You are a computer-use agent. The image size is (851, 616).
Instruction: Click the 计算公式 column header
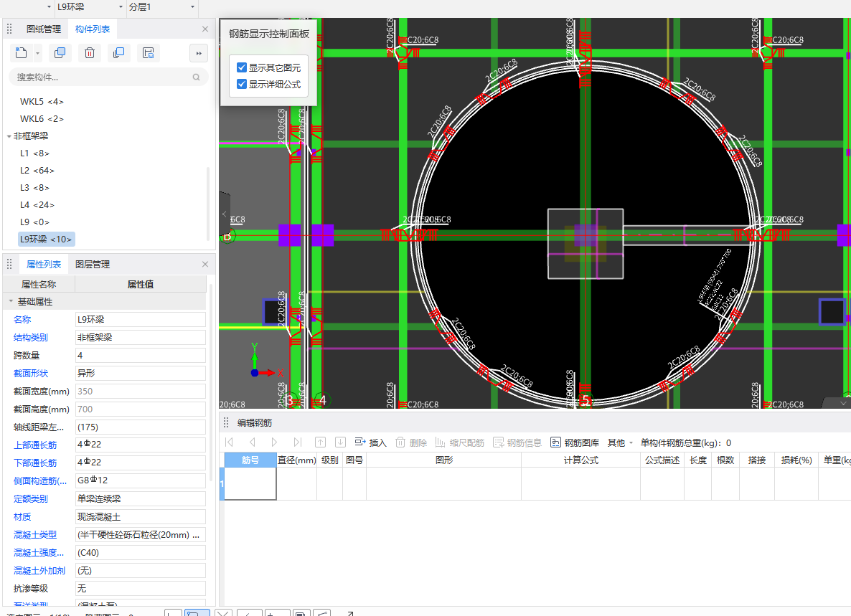tap(580, 460)
